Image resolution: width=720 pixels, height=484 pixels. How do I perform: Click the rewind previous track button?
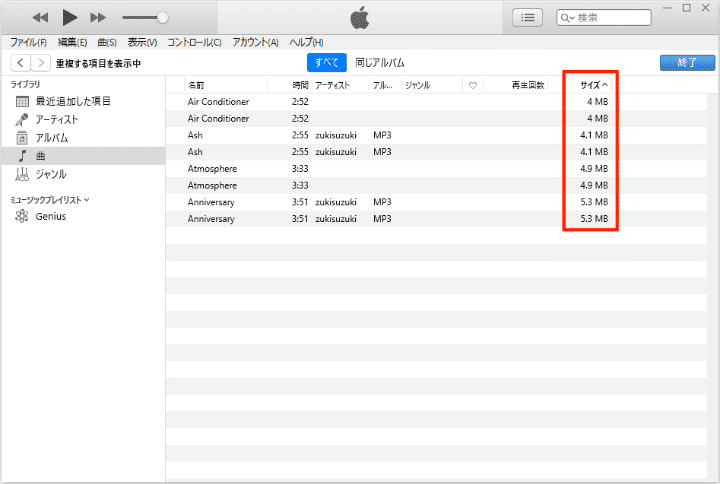[x=40, y=18]
